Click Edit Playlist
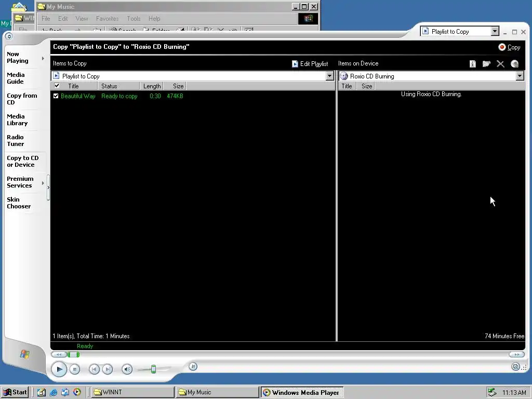532x399 pixels. click(310, 64)
